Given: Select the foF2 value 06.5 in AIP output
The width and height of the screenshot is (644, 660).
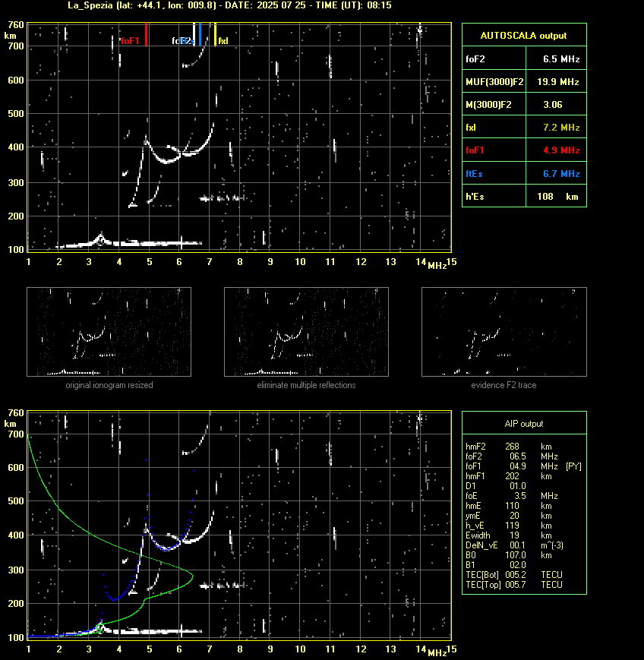Looking at the screenshot, I should 518,456.
